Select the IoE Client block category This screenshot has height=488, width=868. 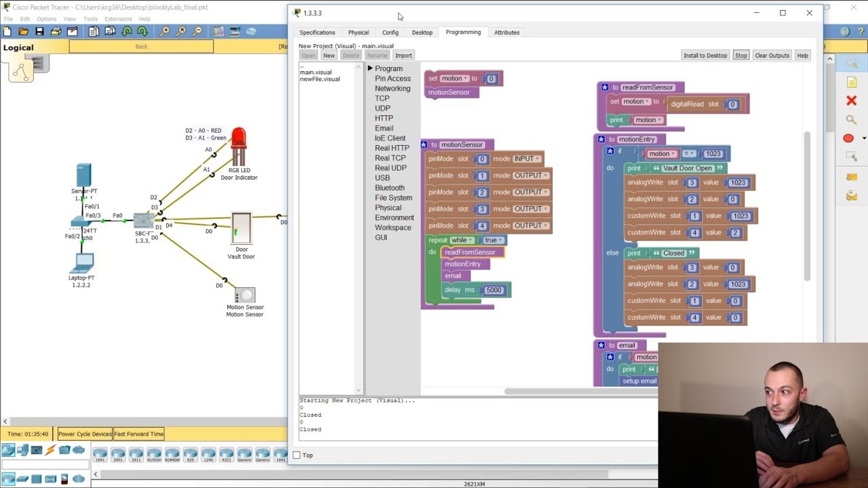tap(390, 138)
